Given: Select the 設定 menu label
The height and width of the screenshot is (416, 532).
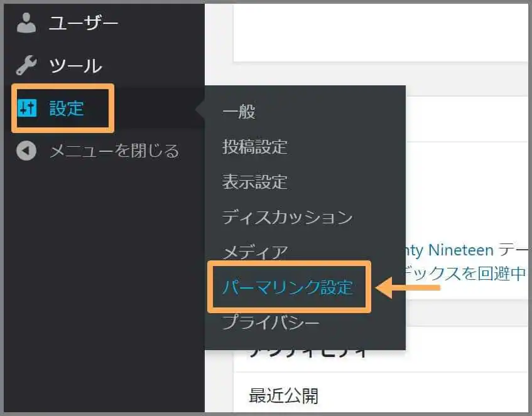Looking at the screenshot, I should pos(67,108).
